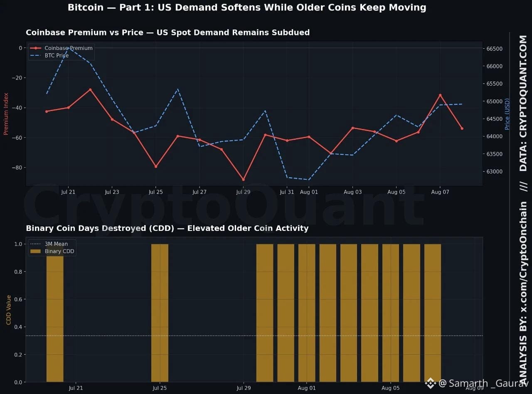Click the Coinbase Premium data point on Aug 07

pyautogui.click(x=440, y=95)
